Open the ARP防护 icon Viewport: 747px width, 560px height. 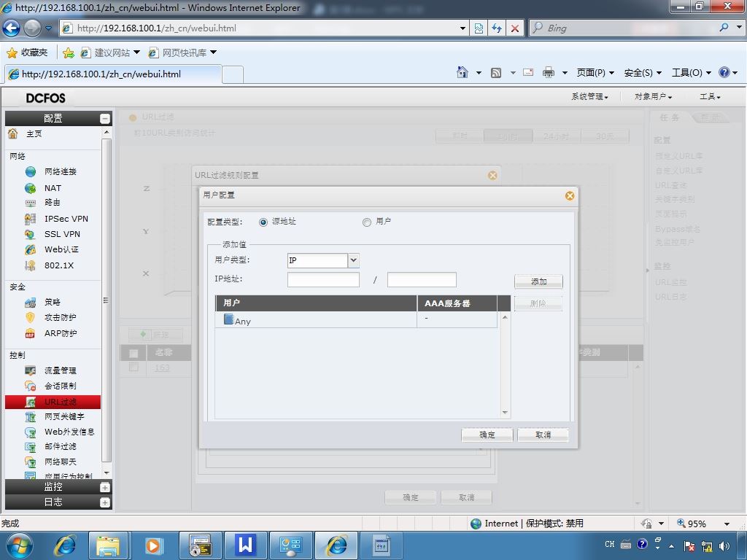[31, 333]
